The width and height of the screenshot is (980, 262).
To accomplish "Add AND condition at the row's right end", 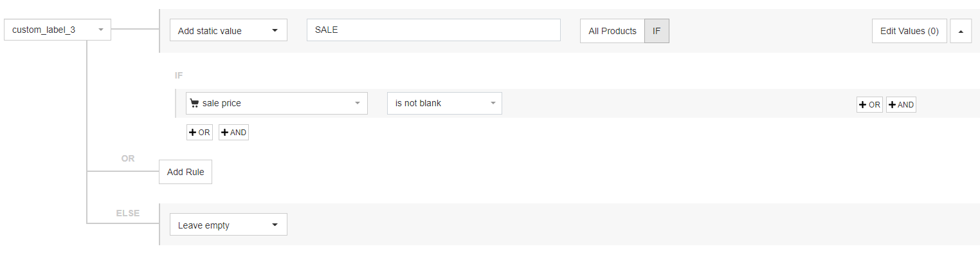I will (x=901, y=105).
